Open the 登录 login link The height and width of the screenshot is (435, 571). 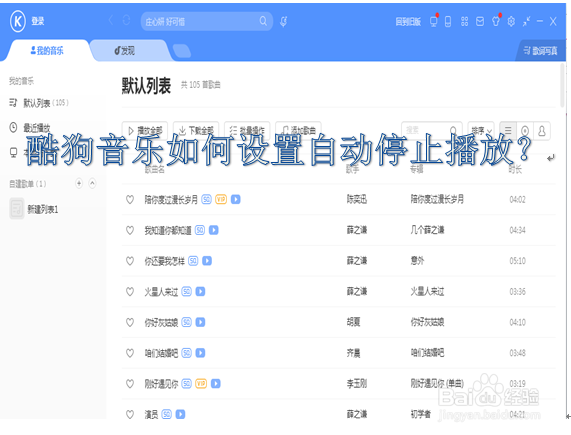[38, 21]
